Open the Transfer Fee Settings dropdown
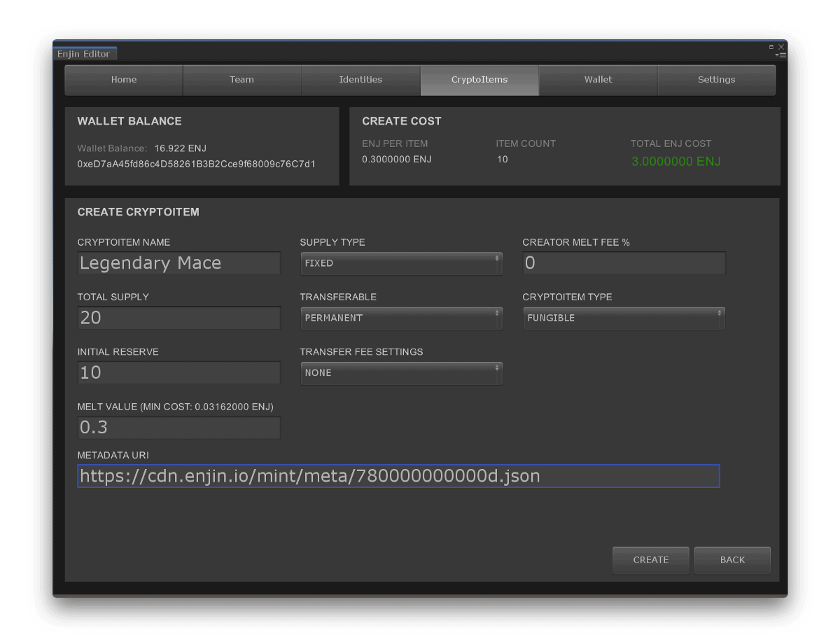Viewport: 840px width, 637px height. click(x=401, y=373)
